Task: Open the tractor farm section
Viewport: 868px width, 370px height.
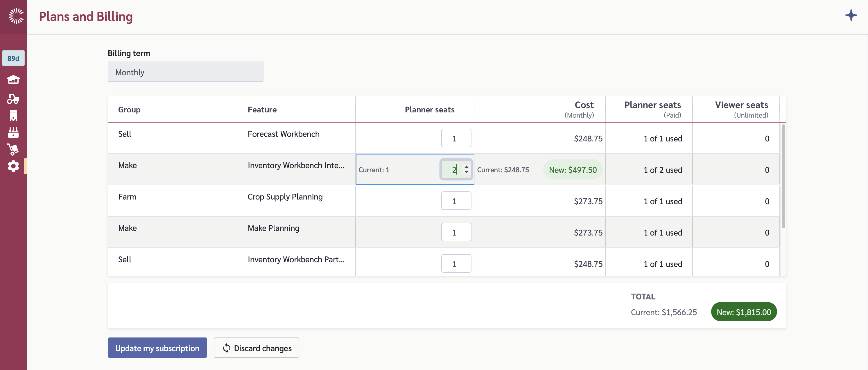Action: [x=13, y=99]
